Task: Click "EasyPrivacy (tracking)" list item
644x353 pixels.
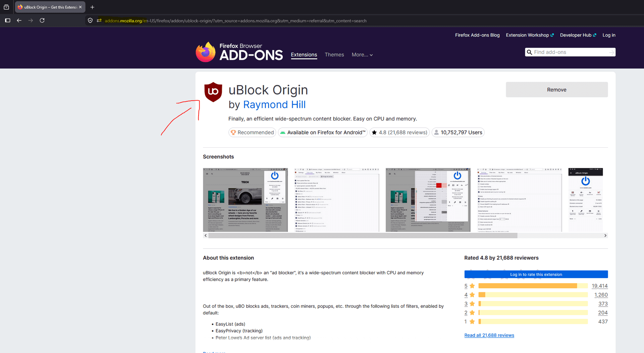Action: pyautogui.click(x=239, y=331)
